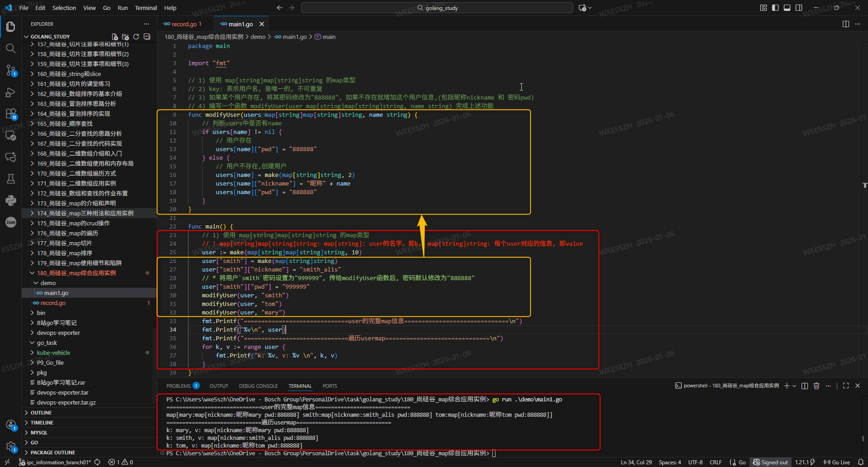Viewport: 868px width, 467px height.
Task: Open the Accounts menu icon
Action: point(11,424)
